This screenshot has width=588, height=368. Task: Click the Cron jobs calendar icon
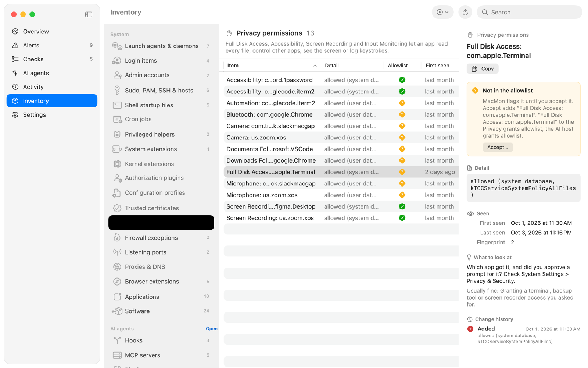point(117,119)
